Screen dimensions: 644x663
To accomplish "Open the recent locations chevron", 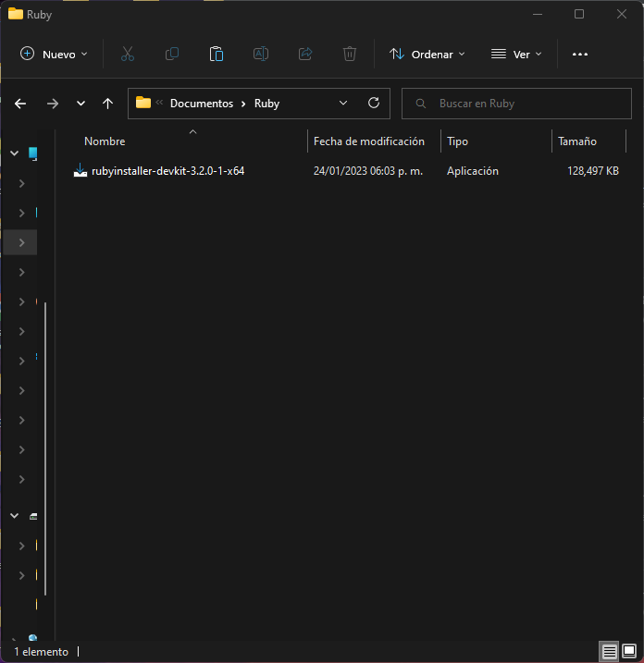I will 80,104.
